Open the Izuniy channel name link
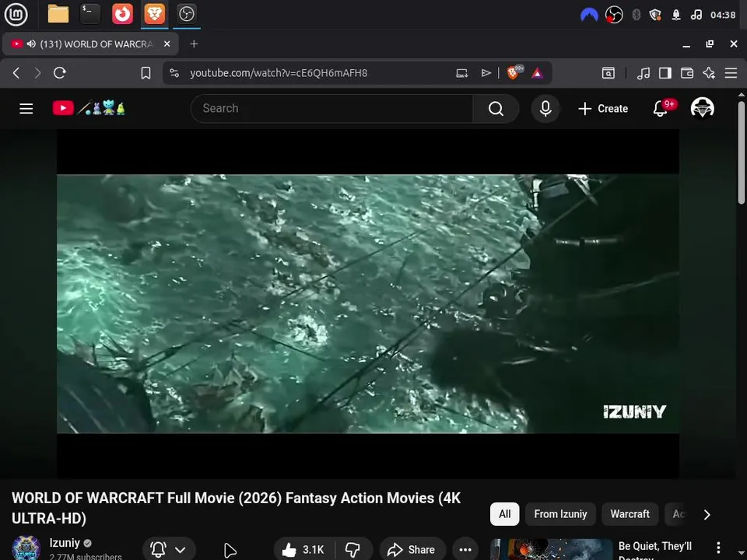Viewport: 747px width, 560px height. (65, 543)
